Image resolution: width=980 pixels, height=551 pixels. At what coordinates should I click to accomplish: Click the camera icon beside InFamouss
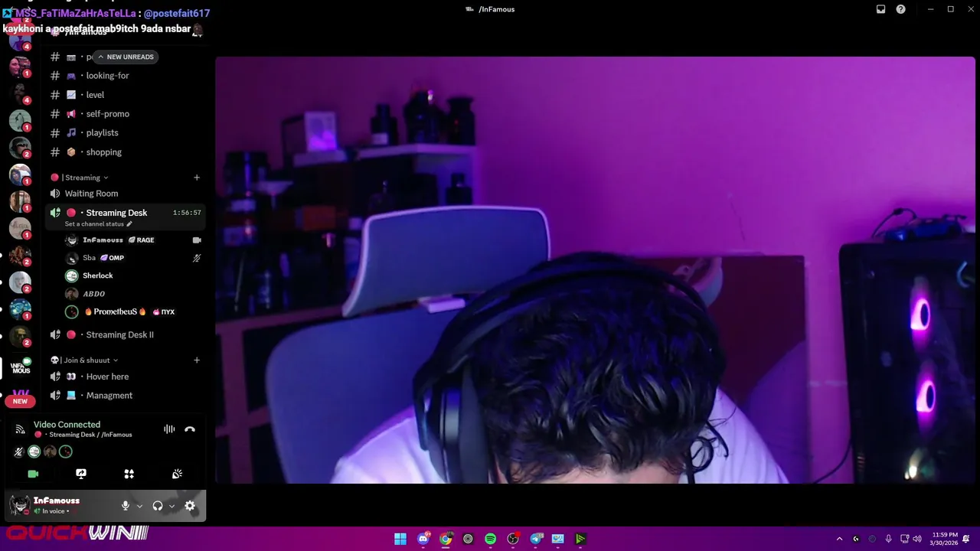197,240
